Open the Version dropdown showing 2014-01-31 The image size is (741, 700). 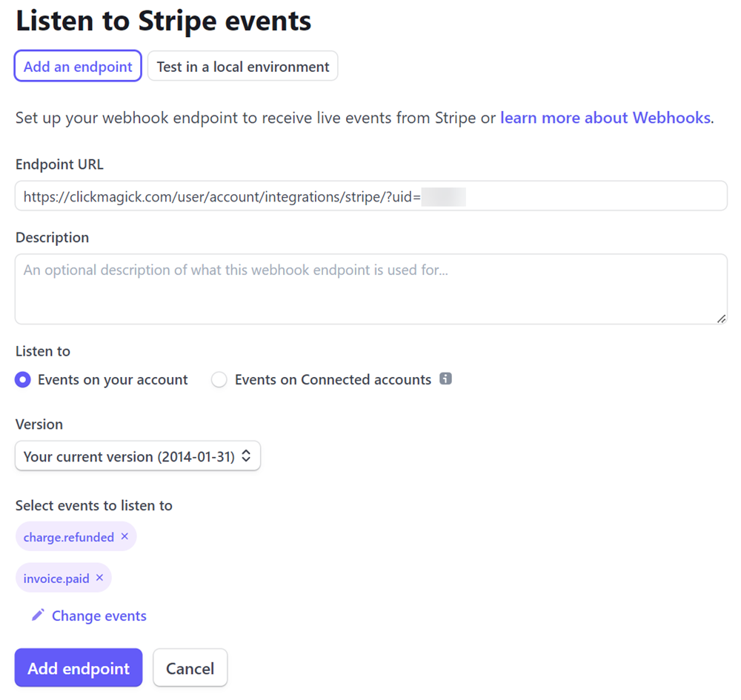[138, 456]
